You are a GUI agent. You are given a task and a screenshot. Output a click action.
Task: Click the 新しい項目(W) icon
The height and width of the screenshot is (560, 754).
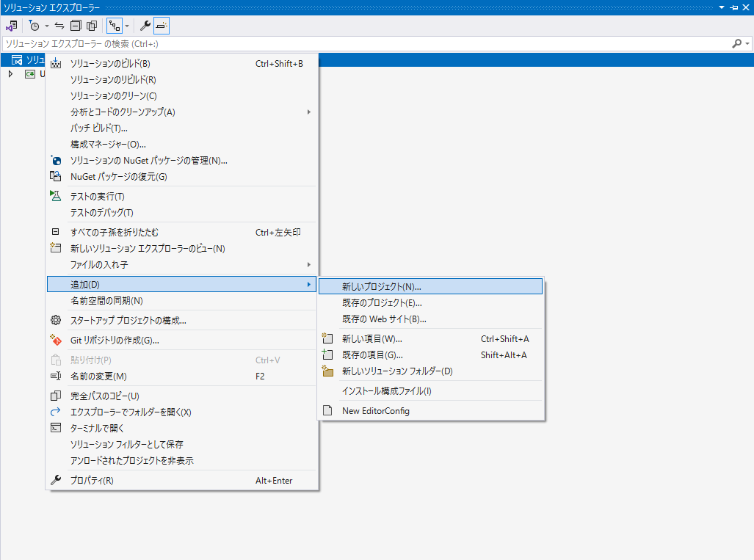(327, 338)
